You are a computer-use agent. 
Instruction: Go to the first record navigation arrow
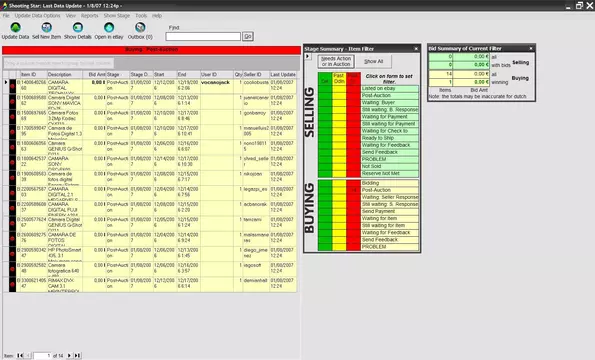coord(20,355)
